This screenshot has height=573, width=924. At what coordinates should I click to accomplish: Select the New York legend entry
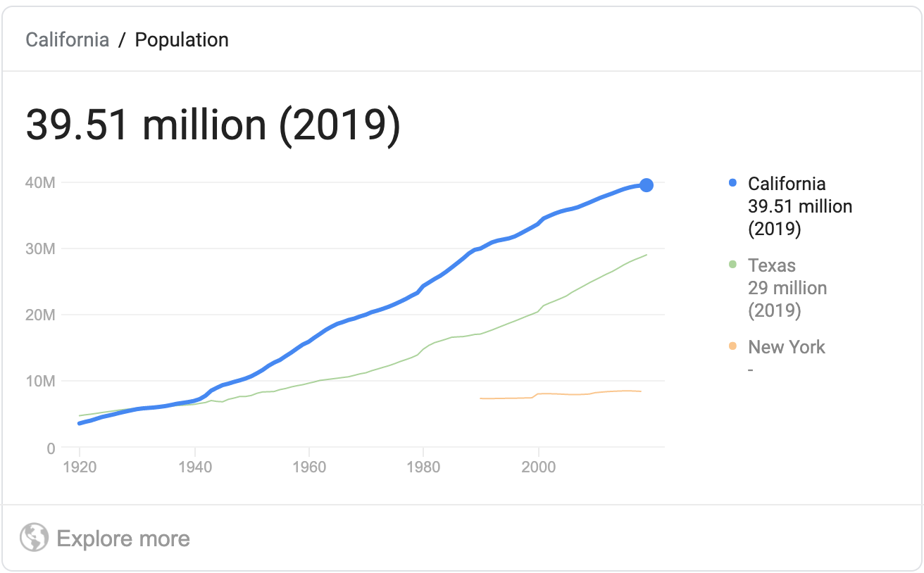click(787, 346)
